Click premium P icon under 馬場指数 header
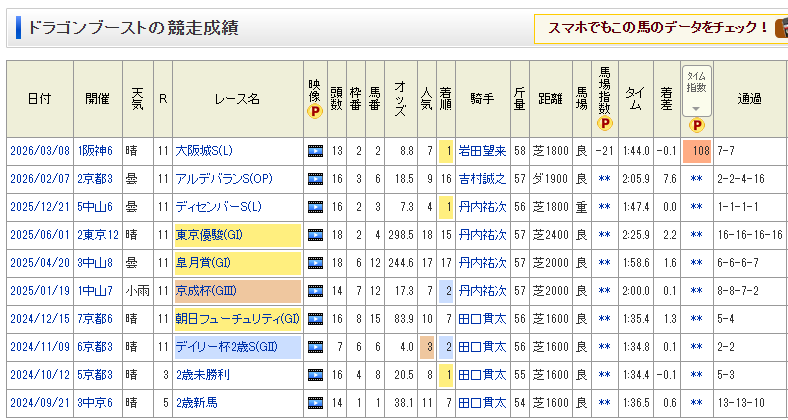 point(604,124)
